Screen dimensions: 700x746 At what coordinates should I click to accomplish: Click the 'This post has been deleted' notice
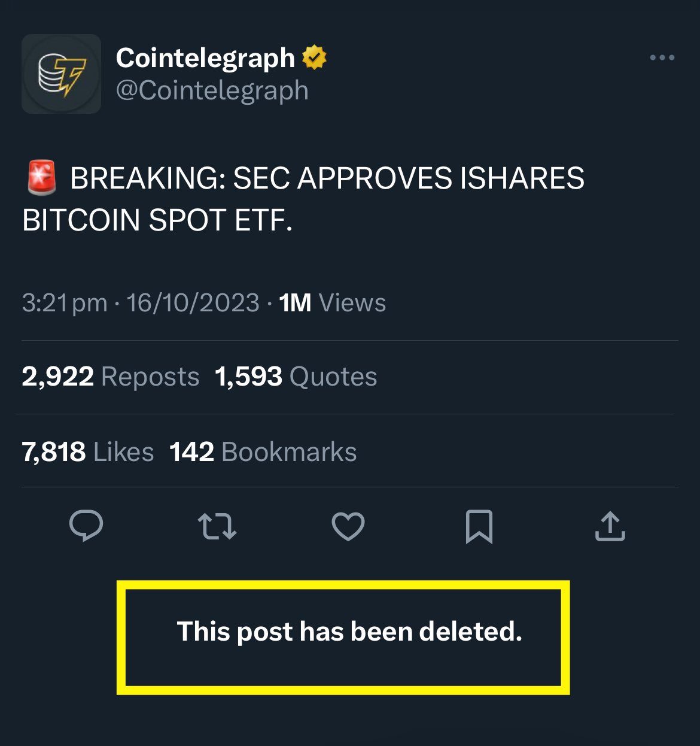pos(349,632)
